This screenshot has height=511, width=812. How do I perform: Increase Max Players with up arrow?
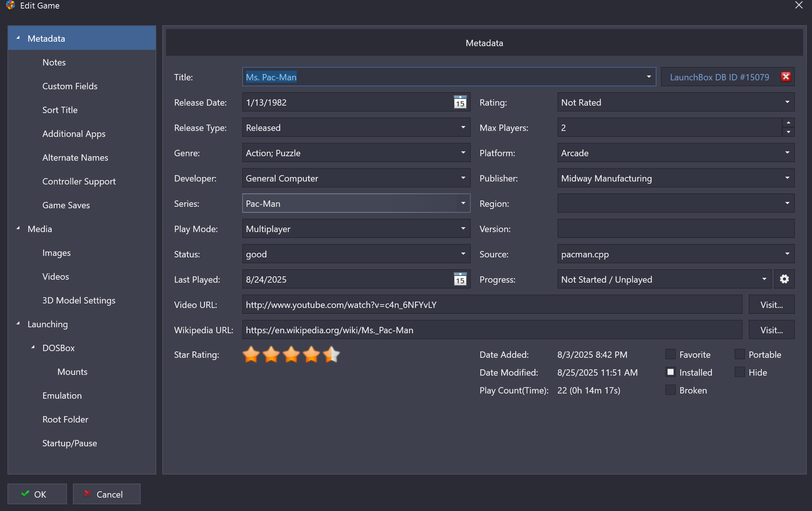789,123
